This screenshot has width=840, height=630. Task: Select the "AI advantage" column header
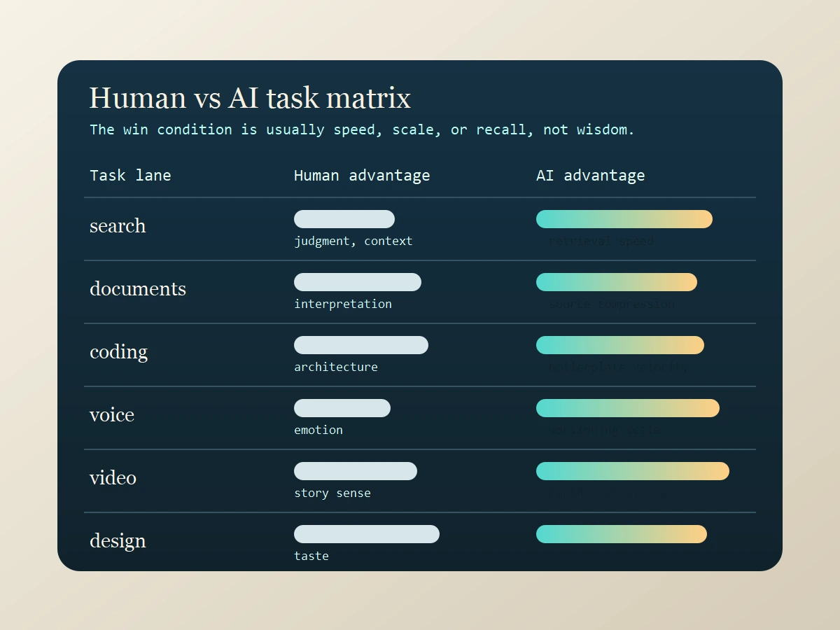(x=591, y=175)
